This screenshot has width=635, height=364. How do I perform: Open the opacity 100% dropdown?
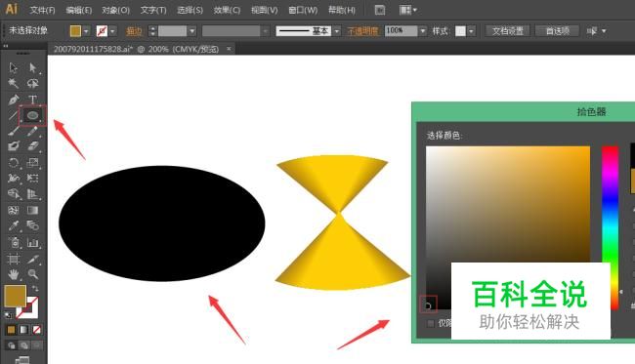pos(423,31)
